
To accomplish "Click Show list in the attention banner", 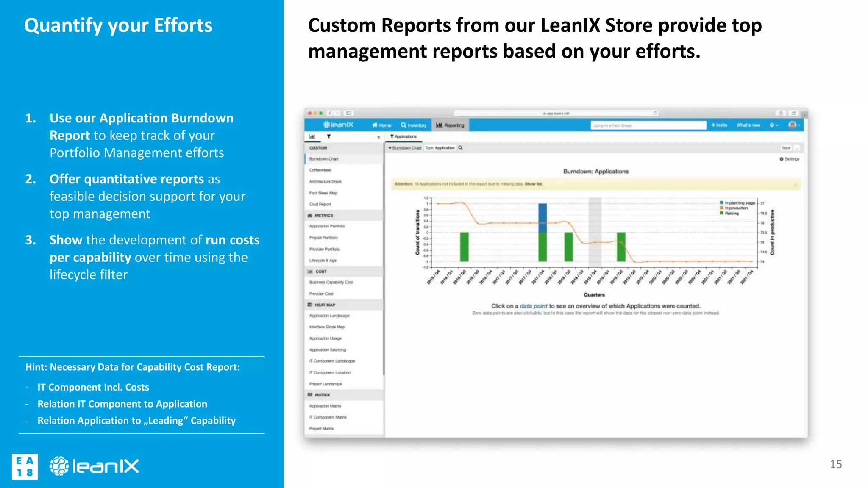I will 533,184.
